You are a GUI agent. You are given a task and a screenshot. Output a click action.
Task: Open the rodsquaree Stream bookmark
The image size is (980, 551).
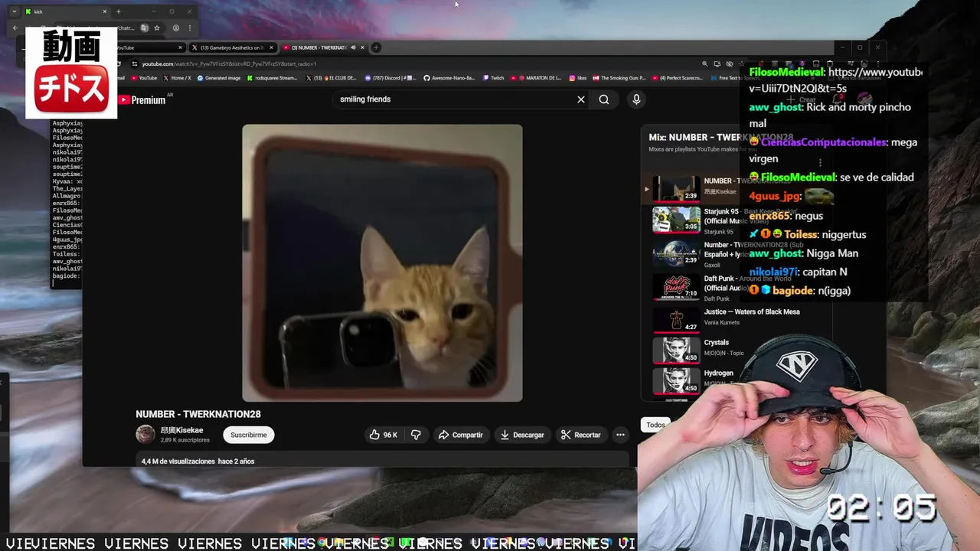272,77
